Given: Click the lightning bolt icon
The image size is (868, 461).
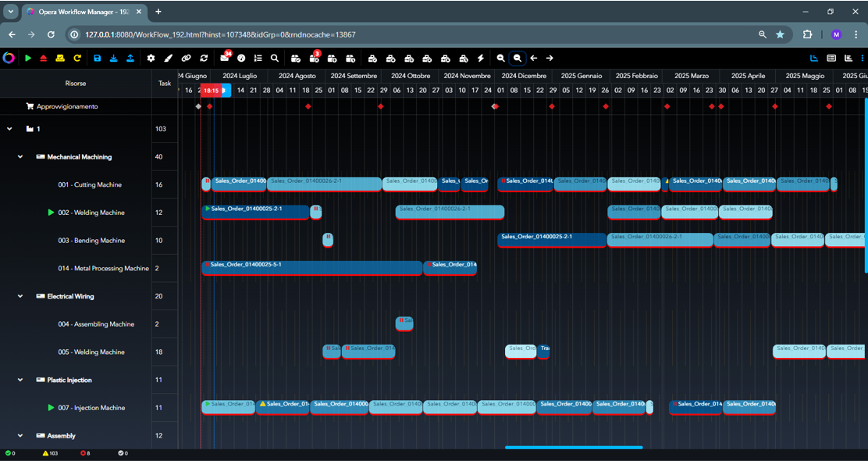Looking at the screenshot, I should pyautogui.click(x=481, y=59).
